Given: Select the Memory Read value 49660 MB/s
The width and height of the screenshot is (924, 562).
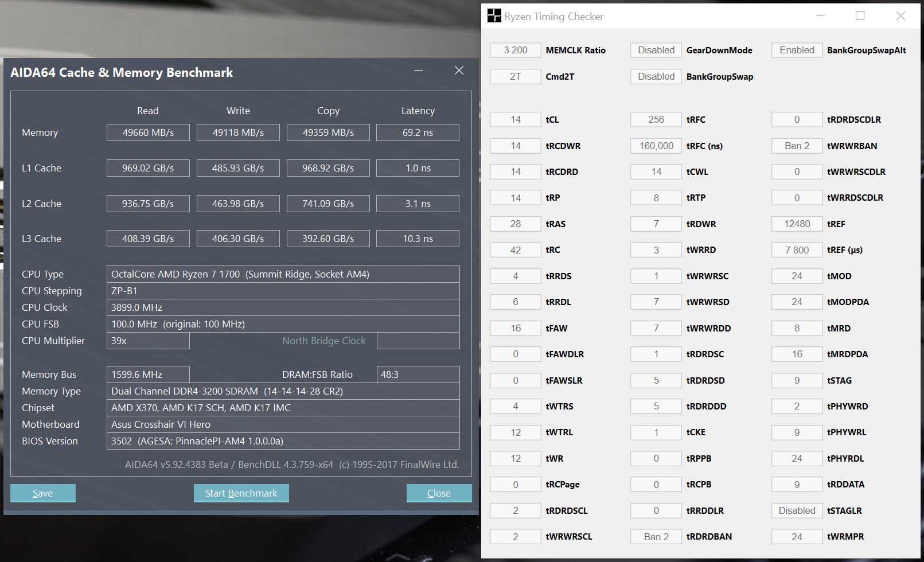Looking at the screenshot, I should pyautogui.click(x=148, y=132).
